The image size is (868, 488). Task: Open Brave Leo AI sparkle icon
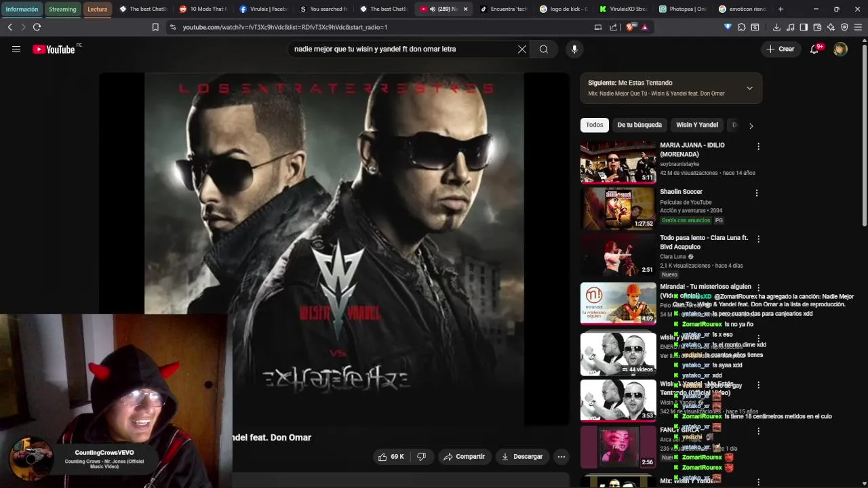[x=831, y=27]
